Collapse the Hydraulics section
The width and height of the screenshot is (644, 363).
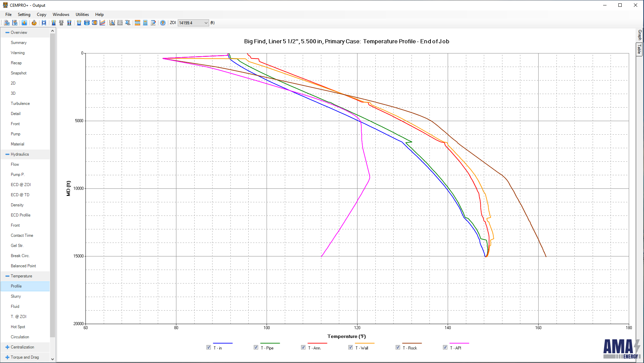[7, 154]
